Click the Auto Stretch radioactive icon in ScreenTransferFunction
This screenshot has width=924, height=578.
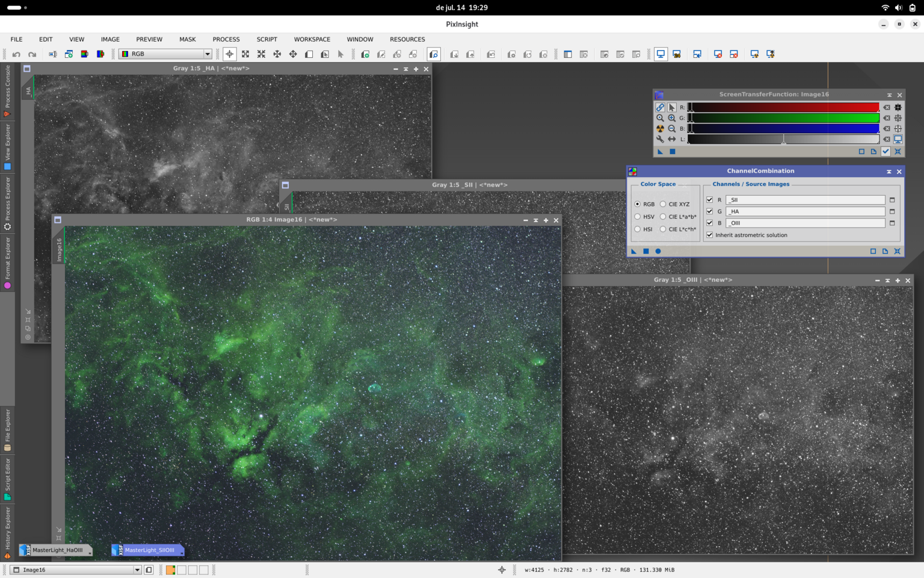pyautogui.click(x=660, y=129)
